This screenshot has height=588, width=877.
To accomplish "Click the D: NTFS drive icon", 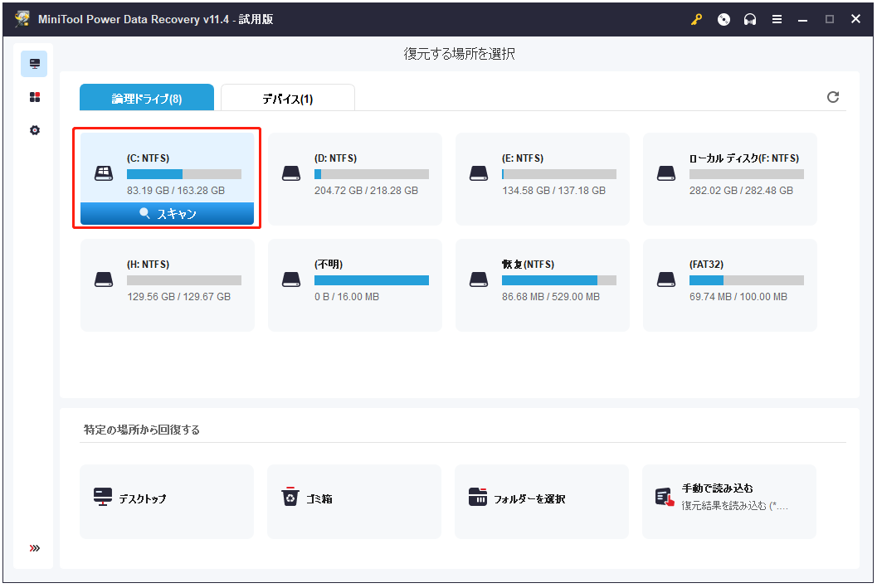I will pyautogui.click(x=291, y=173).
